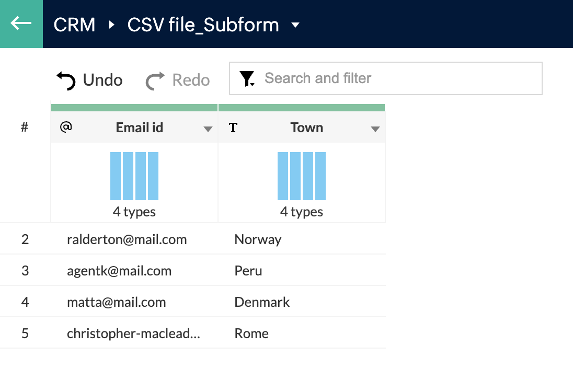This screenshot has height=392, width=573.
Task: Select the Peru cell
Action: (302, 271)
